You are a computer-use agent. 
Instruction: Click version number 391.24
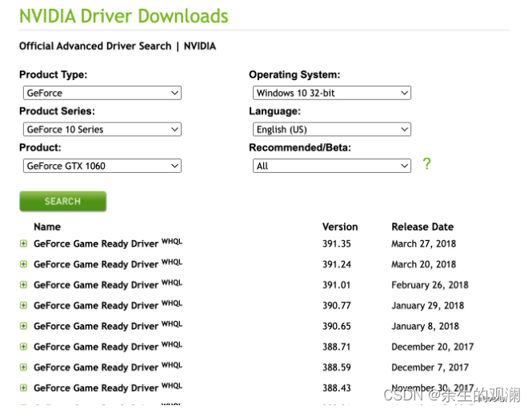click(337, 264)
